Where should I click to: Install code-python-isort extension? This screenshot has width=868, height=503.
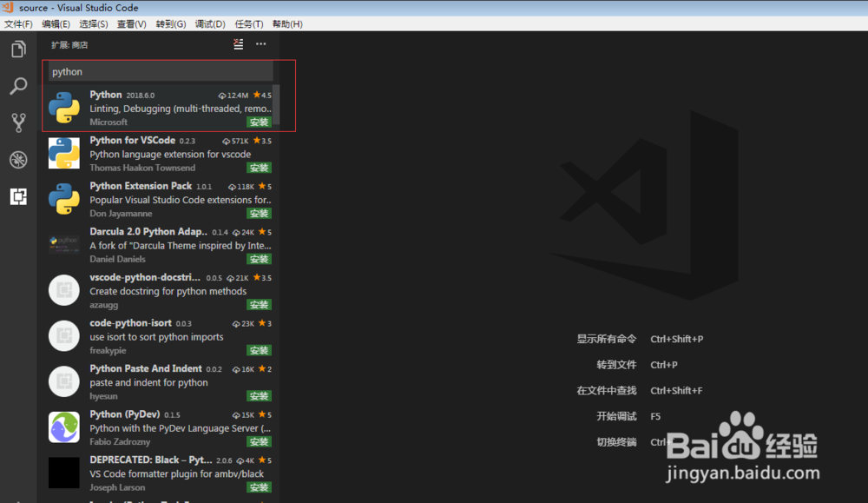259,350
